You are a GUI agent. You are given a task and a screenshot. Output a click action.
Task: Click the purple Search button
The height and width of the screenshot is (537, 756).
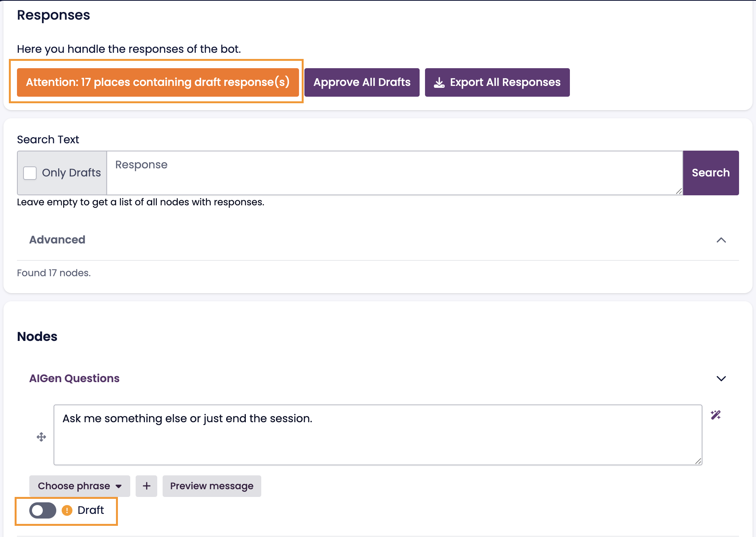[x=711, y=173]
